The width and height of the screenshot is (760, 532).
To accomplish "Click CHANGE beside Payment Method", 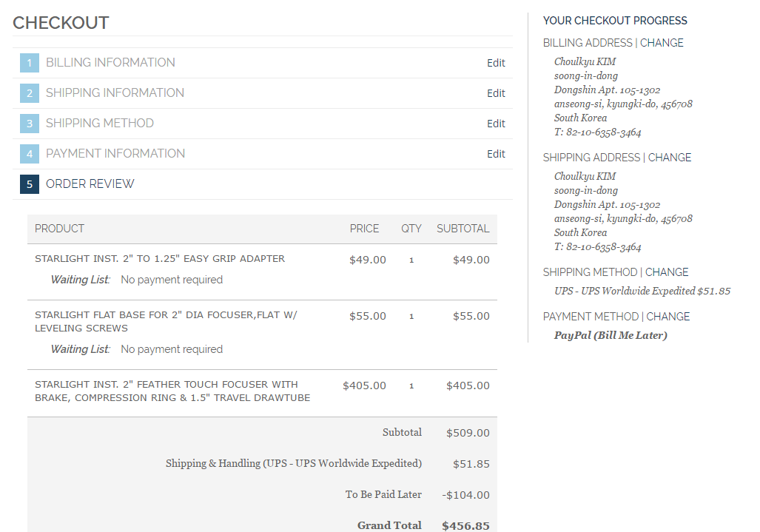I will pyautogui.click(x=668, y=317).
